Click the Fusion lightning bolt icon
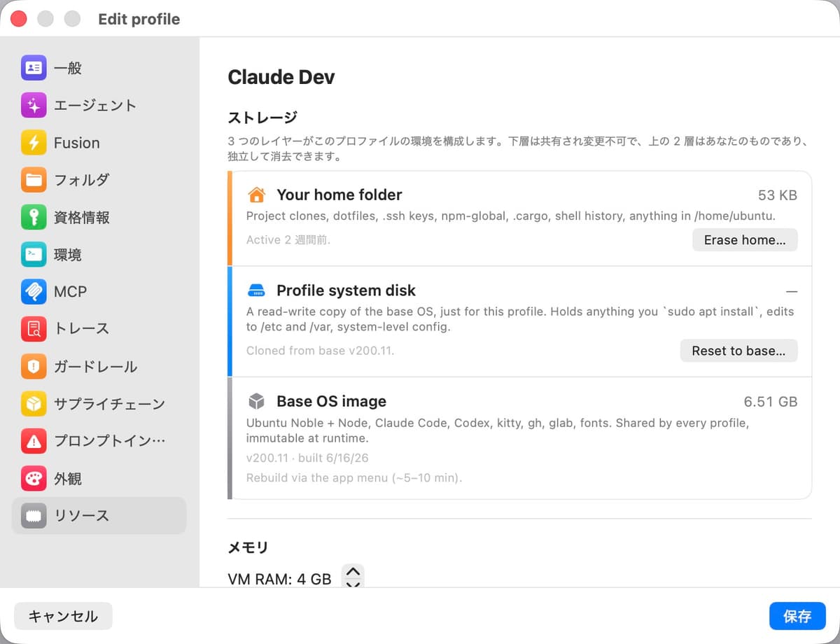840x644 pixels. point(34,143)
